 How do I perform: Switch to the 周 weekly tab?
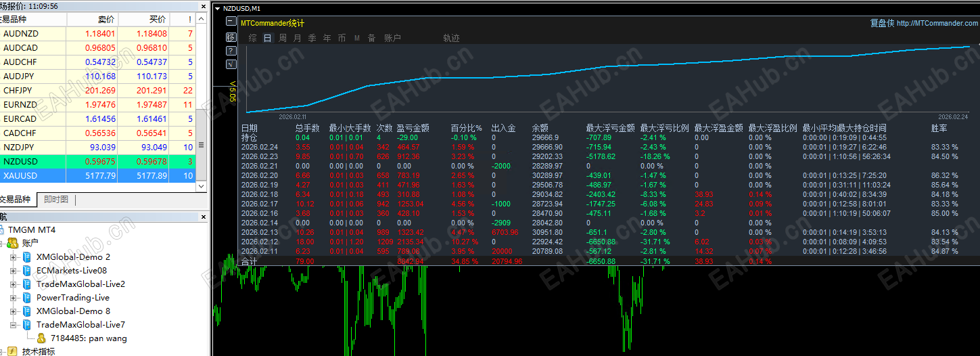[283, 39]
